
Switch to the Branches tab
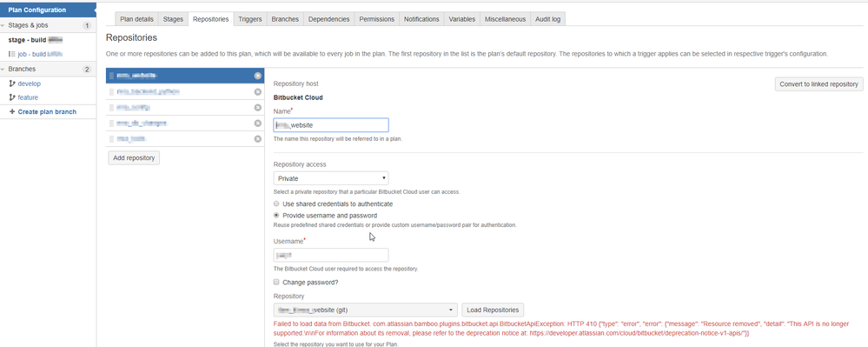285,19
